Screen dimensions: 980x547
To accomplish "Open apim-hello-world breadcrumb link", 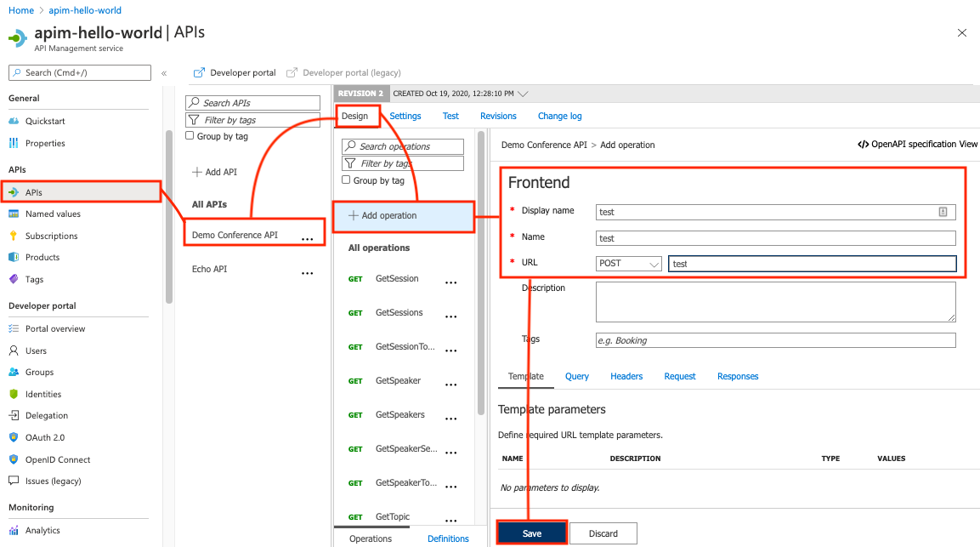I will 85,10.
